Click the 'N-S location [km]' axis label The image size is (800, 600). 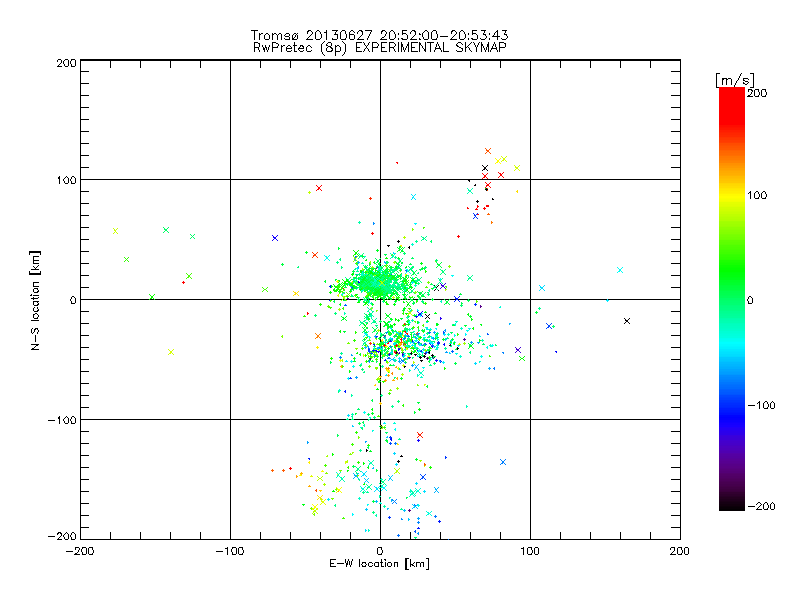(35, 300)
